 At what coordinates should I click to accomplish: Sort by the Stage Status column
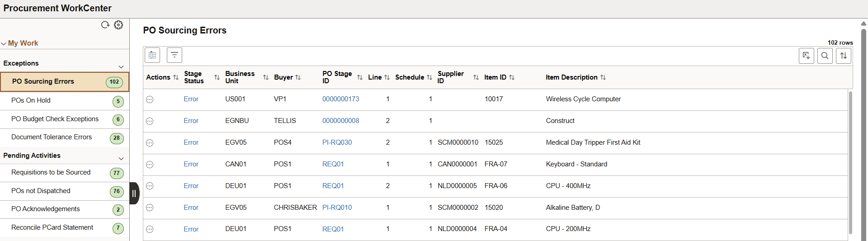tap(217, 77)
